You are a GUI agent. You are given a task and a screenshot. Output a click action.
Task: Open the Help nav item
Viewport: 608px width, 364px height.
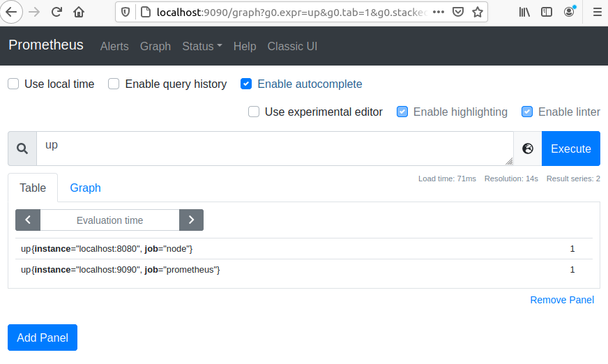[x=245, y=46]
